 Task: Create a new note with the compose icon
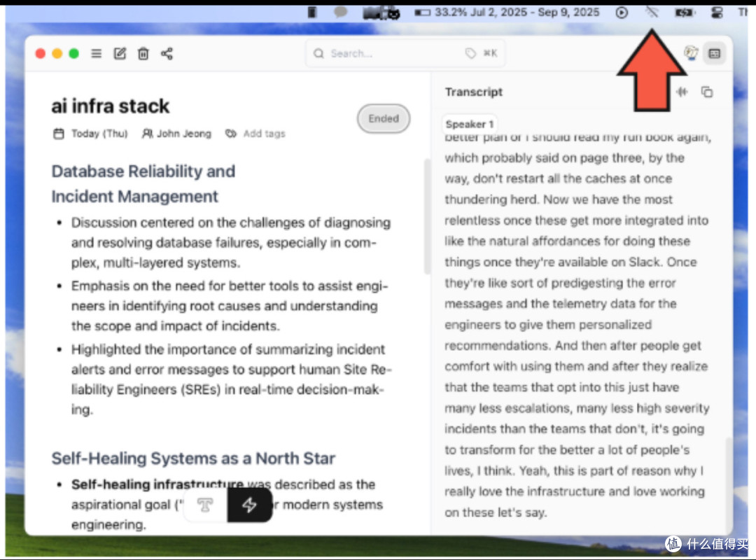pyautogui.click(x=120, y=53)
